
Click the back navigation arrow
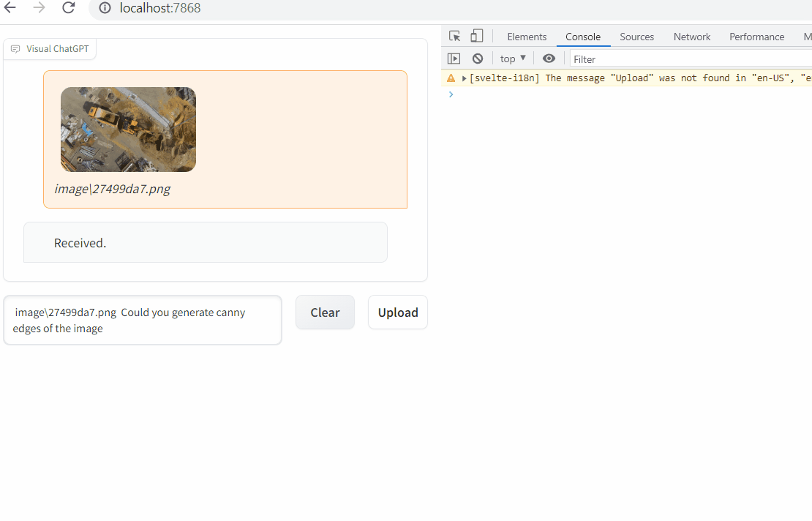tap(12, 9)
